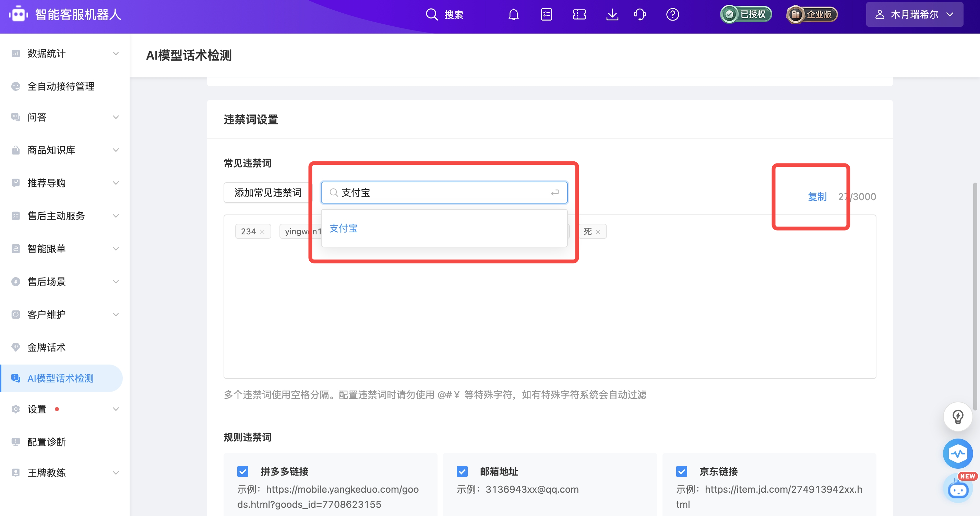Open 王牌教练 menu item

point(62,472)
